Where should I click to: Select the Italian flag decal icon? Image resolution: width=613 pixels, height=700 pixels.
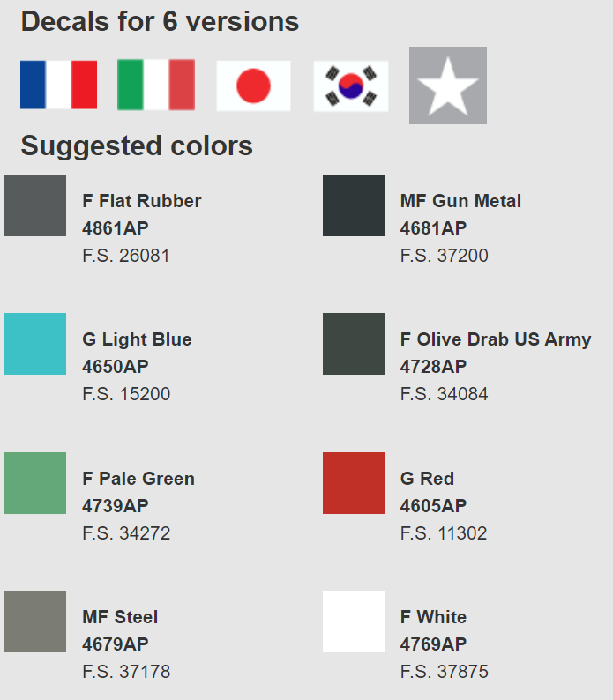156,85
